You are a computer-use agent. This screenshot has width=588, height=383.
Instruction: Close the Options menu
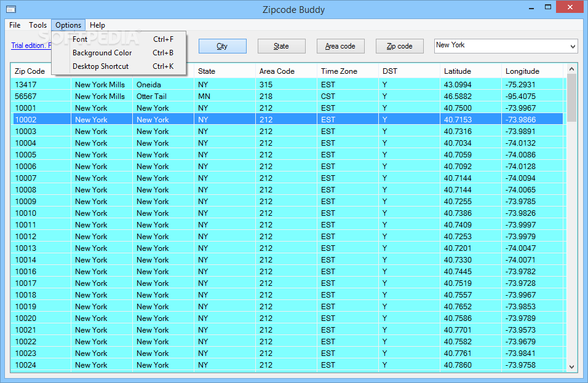(68, 25)
